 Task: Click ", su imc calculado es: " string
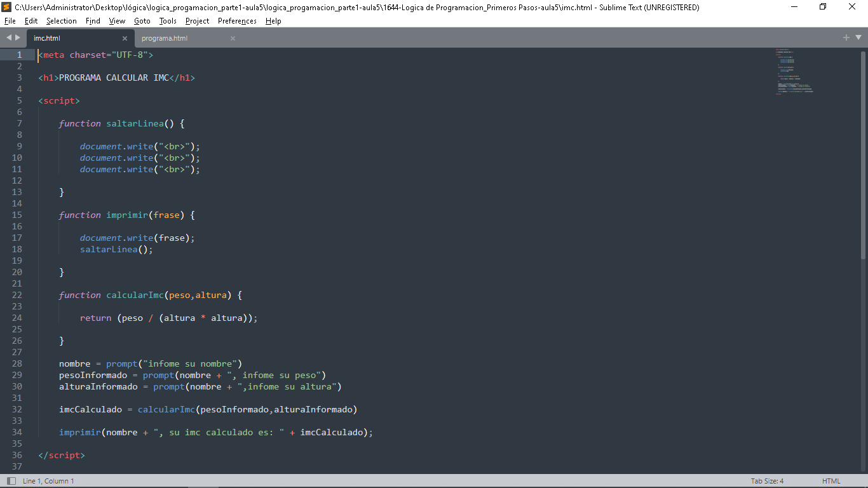click(219, 432)
